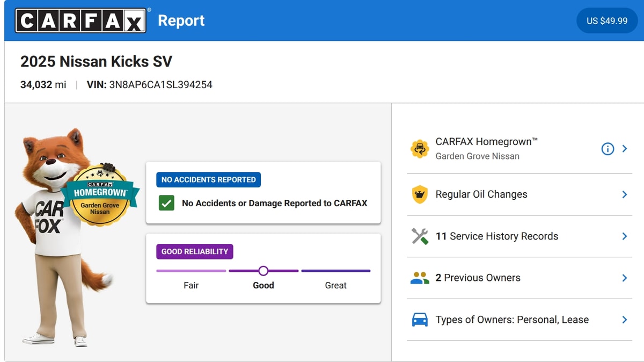Click Garden Grove Nissan under CARFAX Homegrown

point(478,156)
